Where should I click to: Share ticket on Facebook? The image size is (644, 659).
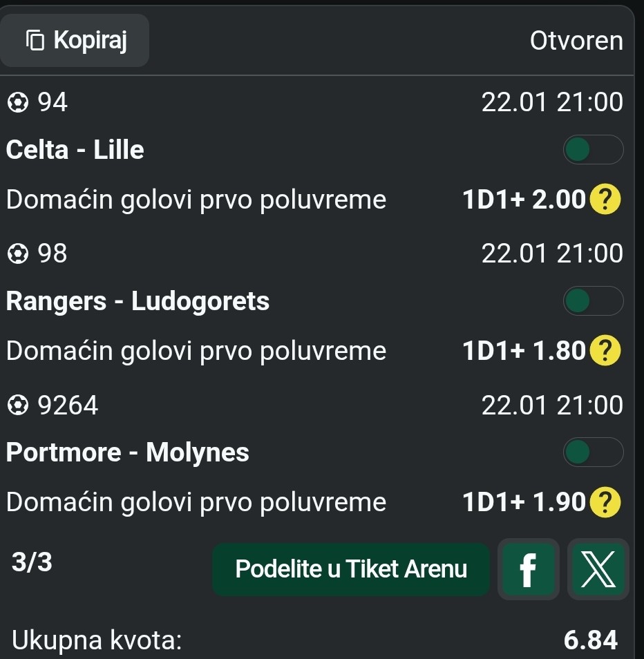(529, 569)
